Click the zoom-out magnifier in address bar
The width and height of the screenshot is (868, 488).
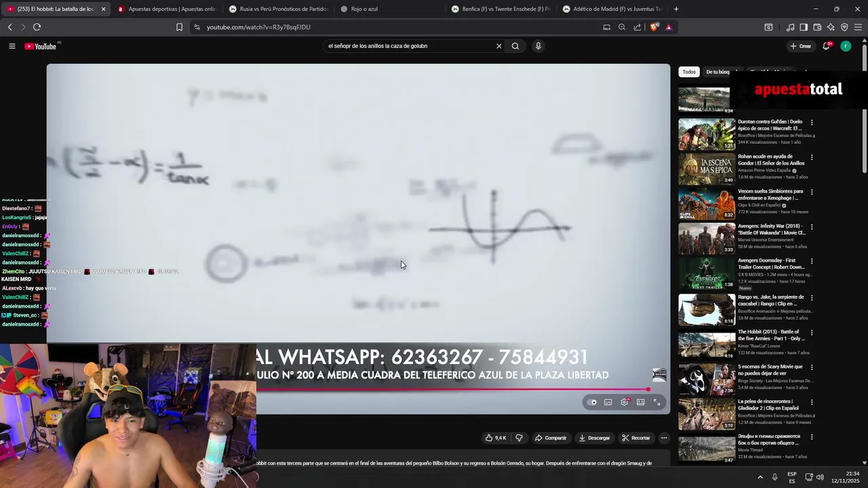point(622,27)
